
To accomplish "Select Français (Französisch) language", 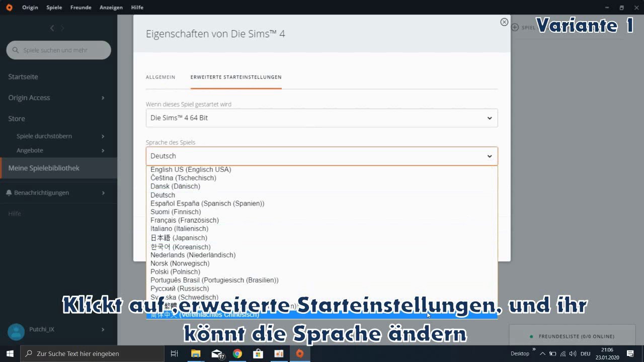I will pos(321,220).
